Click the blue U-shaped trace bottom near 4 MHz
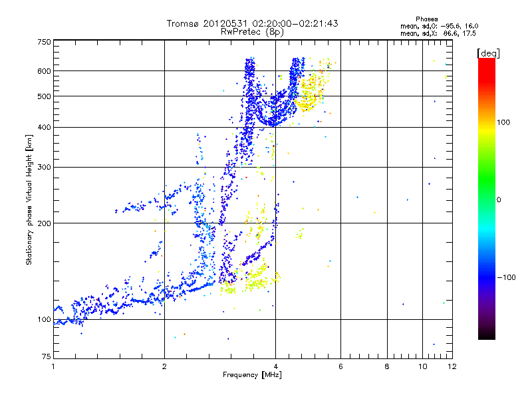 273,122
